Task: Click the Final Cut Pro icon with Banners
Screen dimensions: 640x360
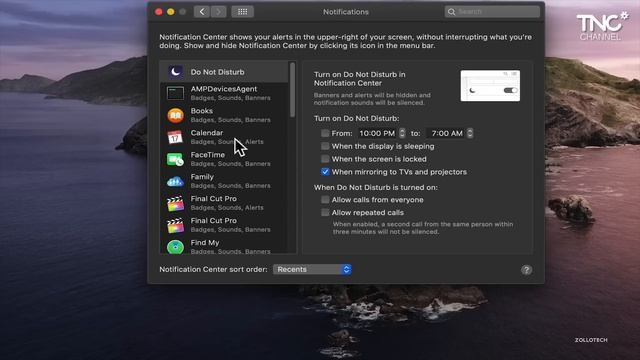Action: [176, 225]
